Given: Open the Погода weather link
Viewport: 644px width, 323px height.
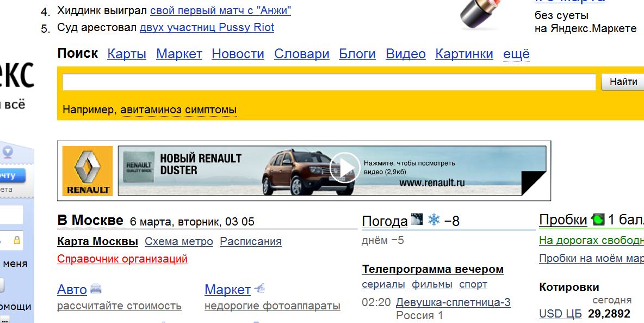Looking at the screenshot, I should coord(385,221).
